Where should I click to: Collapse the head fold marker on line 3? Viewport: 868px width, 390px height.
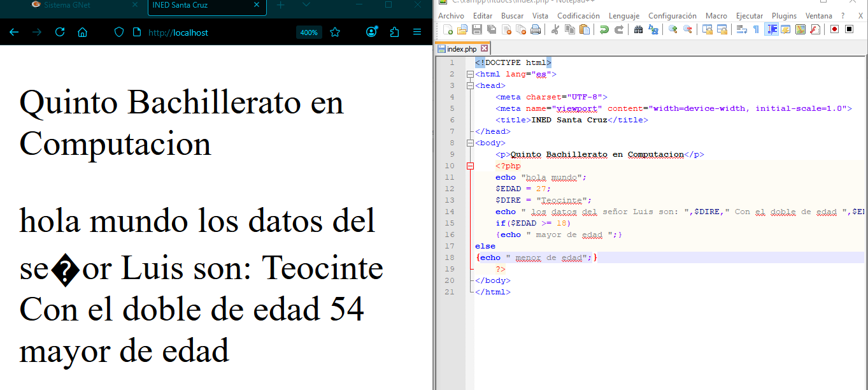pyautogui.click(x=471, y=85)
